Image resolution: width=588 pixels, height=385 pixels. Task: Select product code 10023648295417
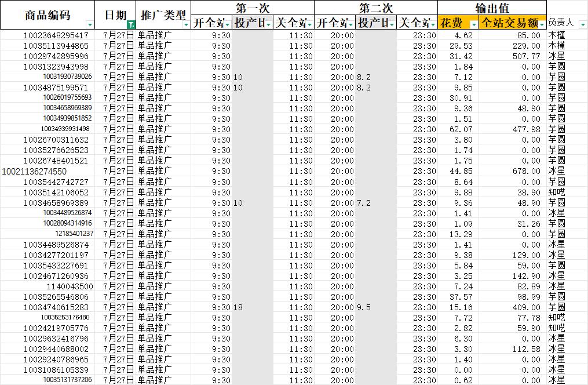coord(56,35)
